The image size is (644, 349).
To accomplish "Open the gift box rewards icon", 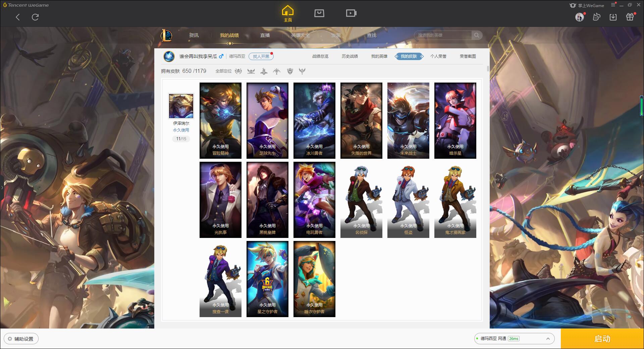I will click(x=630, y=17).
